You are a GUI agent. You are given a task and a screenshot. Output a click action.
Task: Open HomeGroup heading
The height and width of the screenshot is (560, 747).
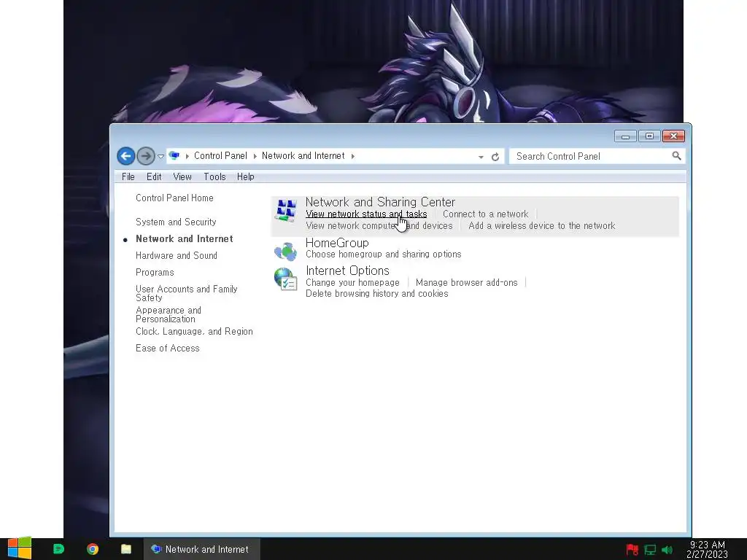click(337, 243)
